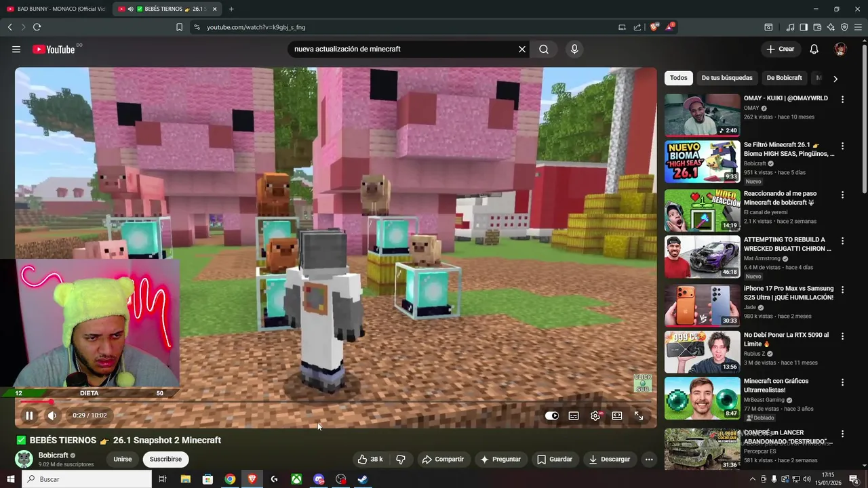Open the Bobicraft channel avatar

pos(24,459)
